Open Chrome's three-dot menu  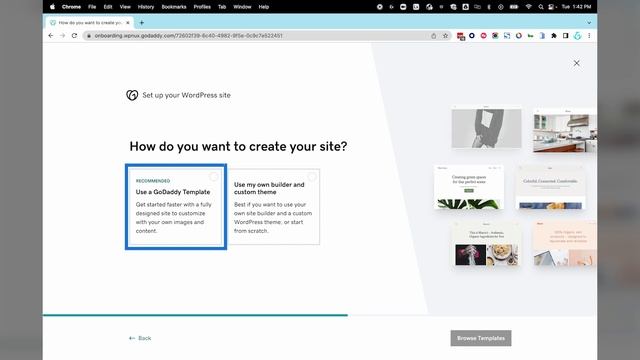click(589, 36)
